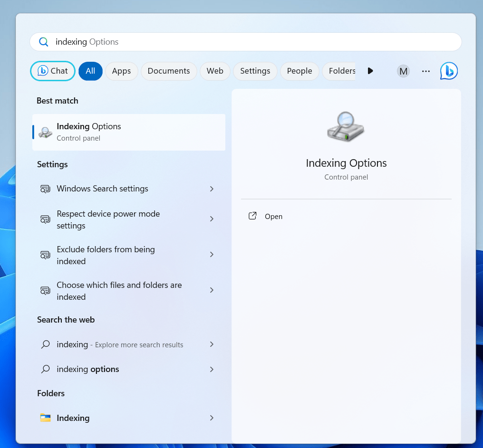Search the web for indexing

click(x=129, y=344)
